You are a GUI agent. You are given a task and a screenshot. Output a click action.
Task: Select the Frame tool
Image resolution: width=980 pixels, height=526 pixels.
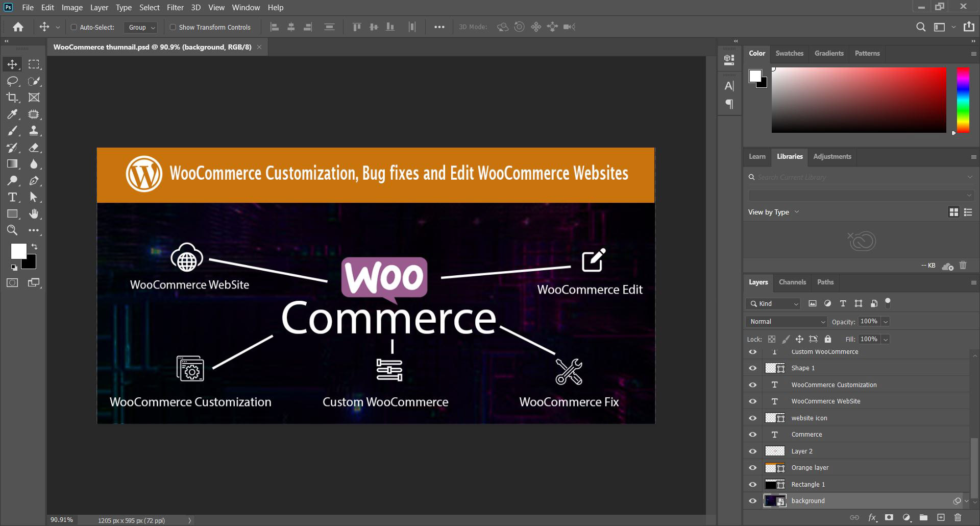pos(34,98)
